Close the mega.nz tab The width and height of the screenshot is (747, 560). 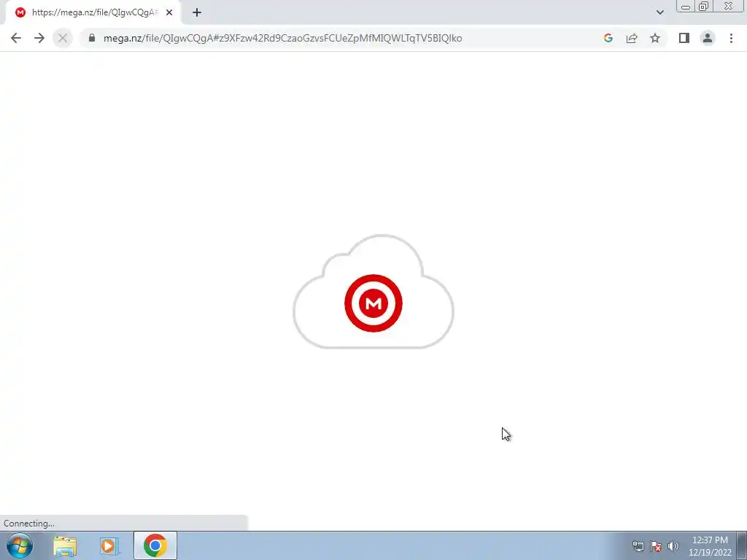(169, 12)
